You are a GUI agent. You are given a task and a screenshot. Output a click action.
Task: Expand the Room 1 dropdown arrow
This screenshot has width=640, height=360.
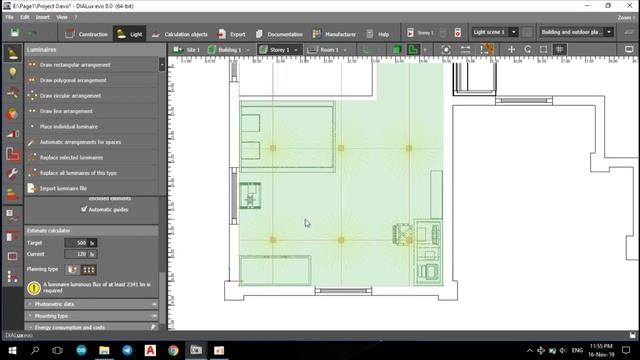click(x=345, y=50)
